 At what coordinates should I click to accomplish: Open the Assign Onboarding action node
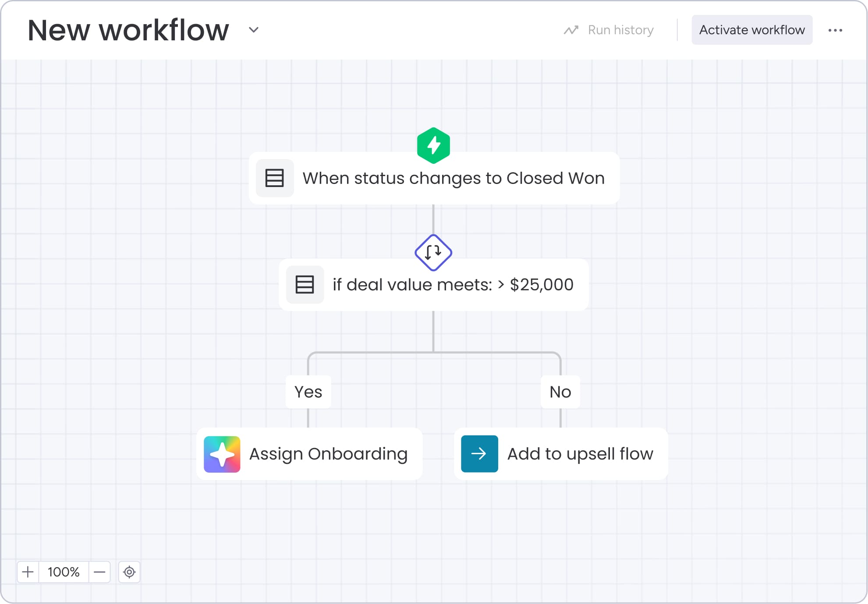click(328, 454)
